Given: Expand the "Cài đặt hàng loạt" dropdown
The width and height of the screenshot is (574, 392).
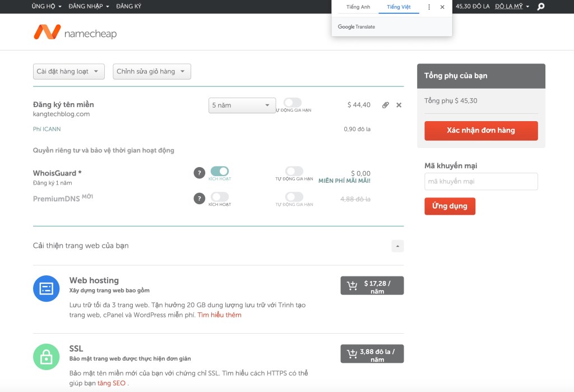Looking at the screenshot, I should [68, 72].
